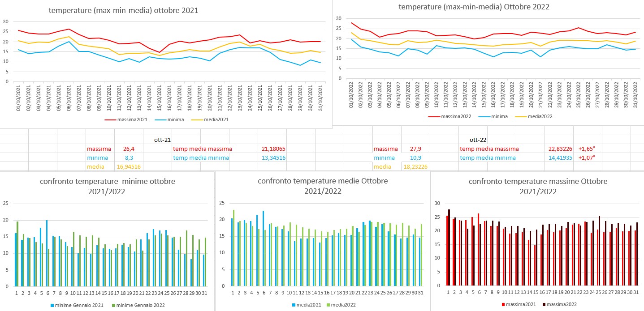This screenshot has height=311, width=644.
Task: Click the 'confronto temperature medie Ottobre 2021/2022' title
Action: point(323,186)
